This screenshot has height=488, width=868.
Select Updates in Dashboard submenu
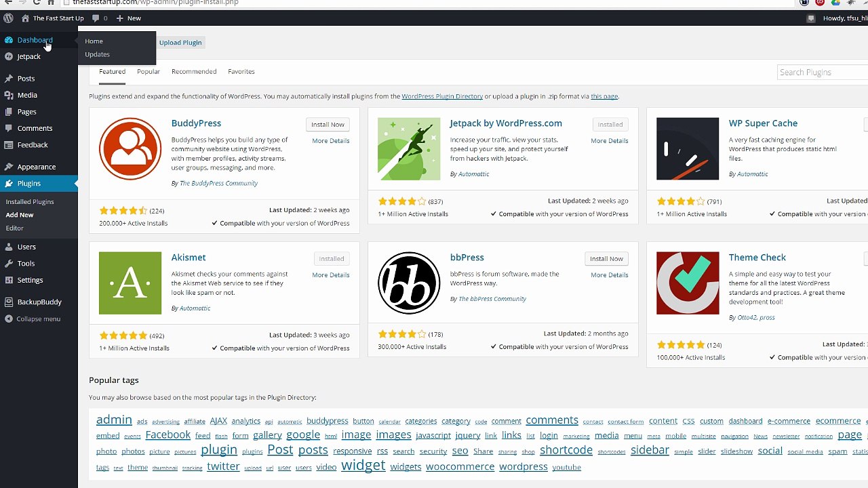(97, 54)
